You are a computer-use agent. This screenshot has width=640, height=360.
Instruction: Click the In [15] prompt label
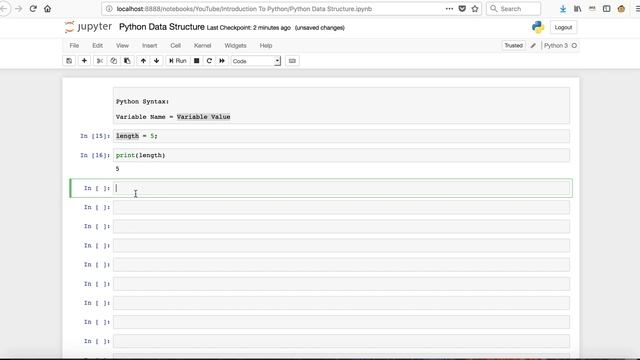pos(95,136)
